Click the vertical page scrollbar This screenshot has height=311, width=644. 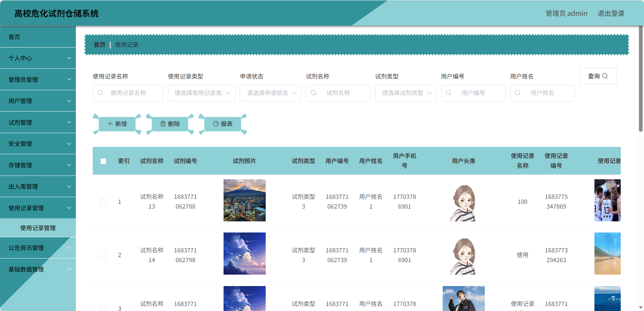coord(641,79)
